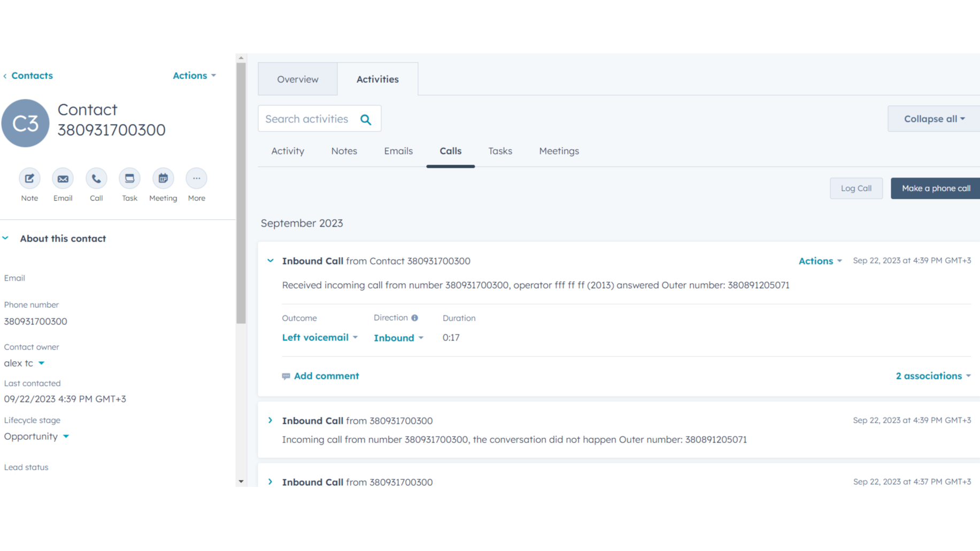Click the search magnifier icon
This screenshot has width=980, height=551.
tap(366, 119)
